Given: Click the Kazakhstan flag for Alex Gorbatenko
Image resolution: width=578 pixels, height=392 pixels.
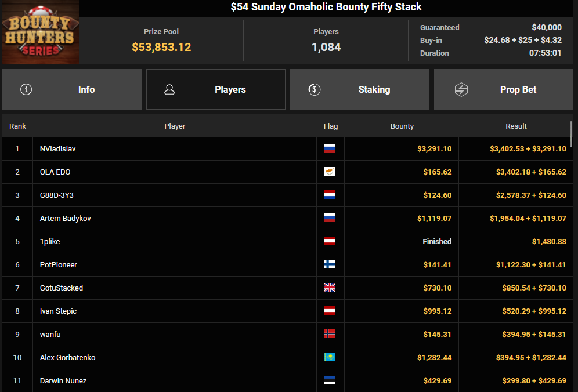Looking at the screenshot, I should tap(330, 357).
